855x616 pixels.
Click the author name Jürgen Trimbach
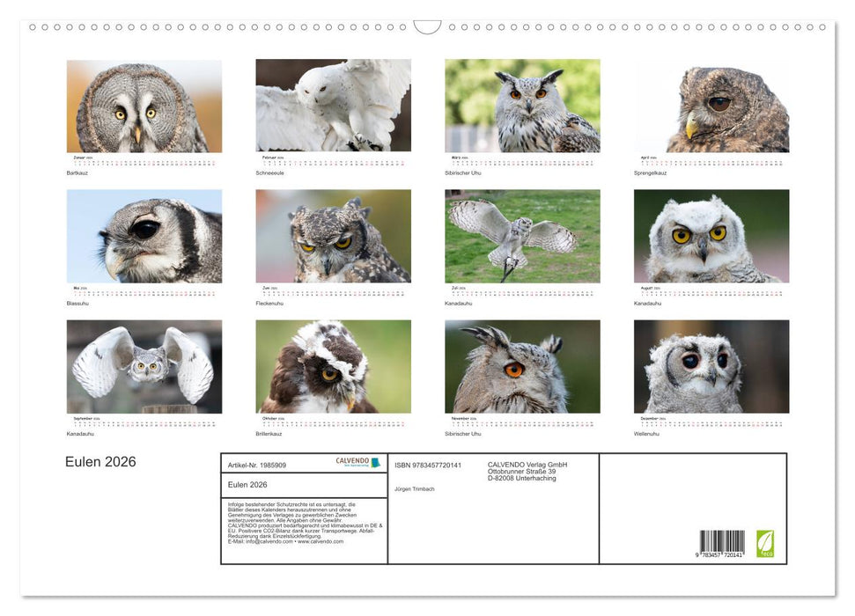415,488
